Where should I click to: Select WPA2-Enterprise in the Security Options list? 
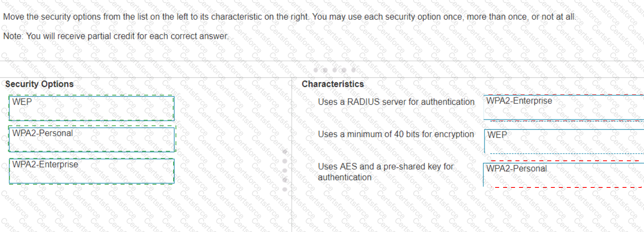[x=92, y=171]
